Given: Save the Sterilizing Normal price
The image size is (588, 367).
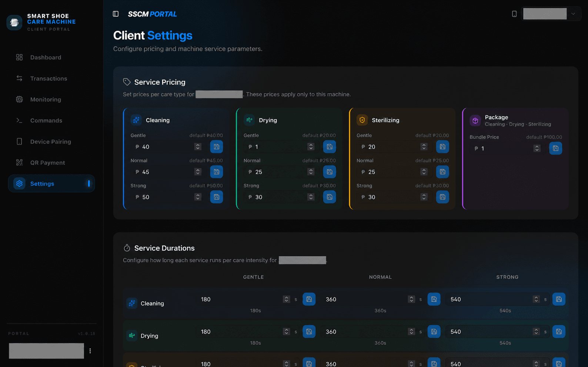Looking at the screenshot, I should click(x=442, y=172).
